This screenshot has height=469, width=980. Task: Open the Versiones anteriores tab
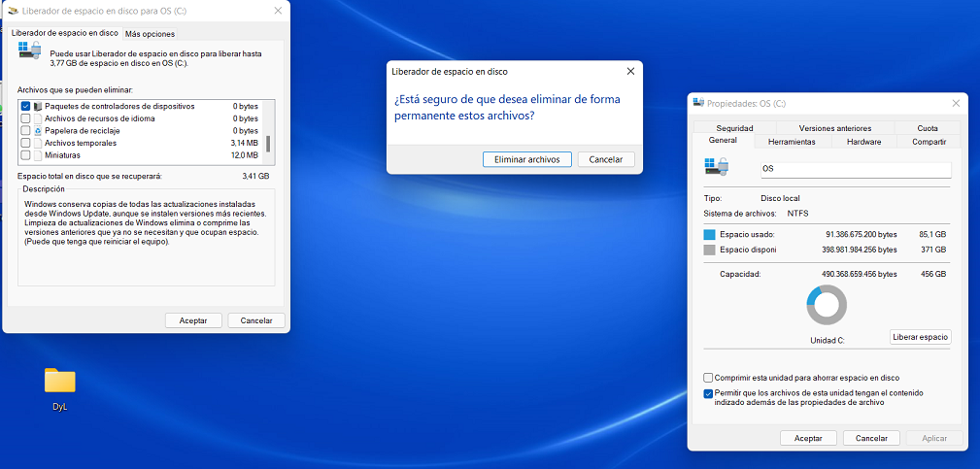[x=835, y=128]
